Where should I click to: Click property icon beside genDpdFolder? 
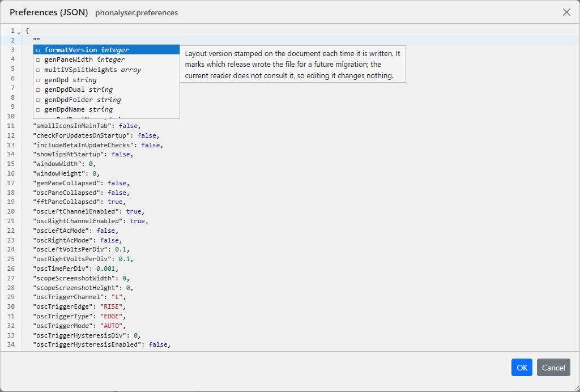click(38, 100)
